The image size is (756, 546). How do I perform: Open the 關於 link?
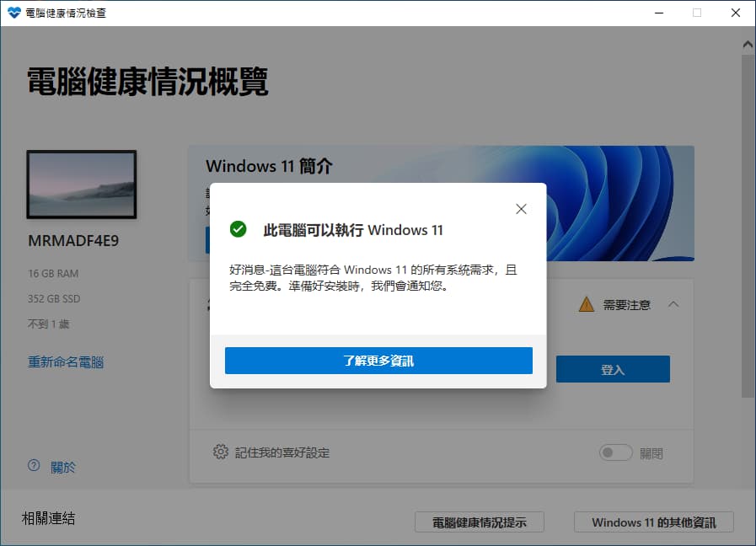(x=63, y=467)
